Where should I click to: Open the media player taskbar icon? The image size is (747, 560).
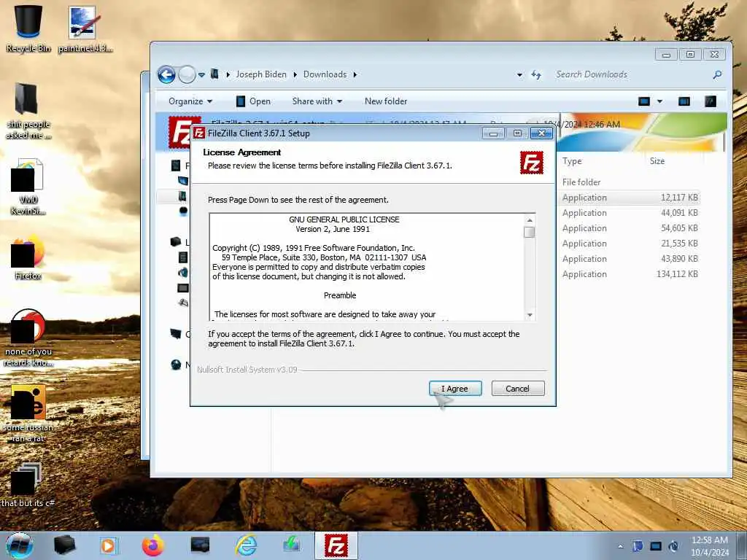[108, 545]
